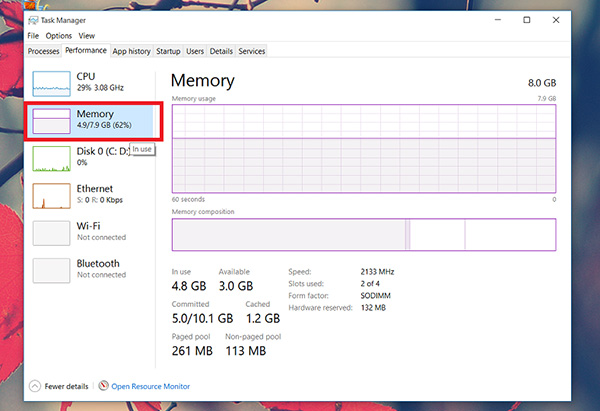Switch to the App history tab
The image size is (600, 411).
click(131, 51)
